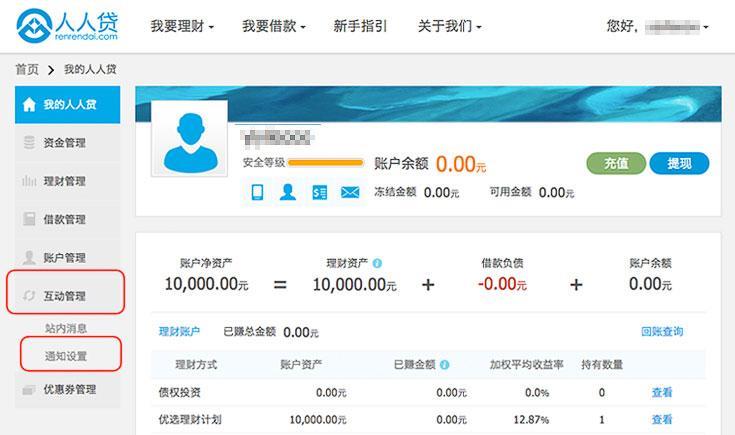Open 理财管理 in the sidebar
Viewport: 735px width, 435px height.
click(x=68, y=181)
